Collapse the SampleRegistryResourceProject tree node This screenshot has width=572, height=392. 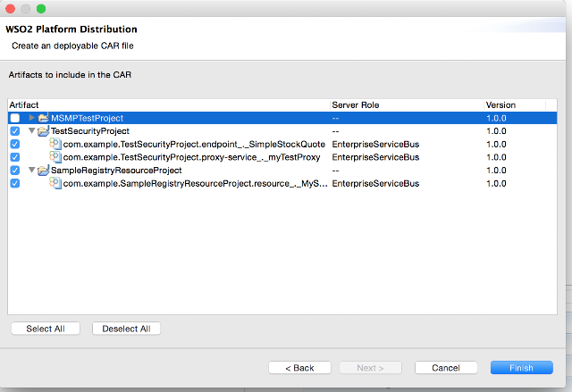pyautogui.click(x=32, y=171)
